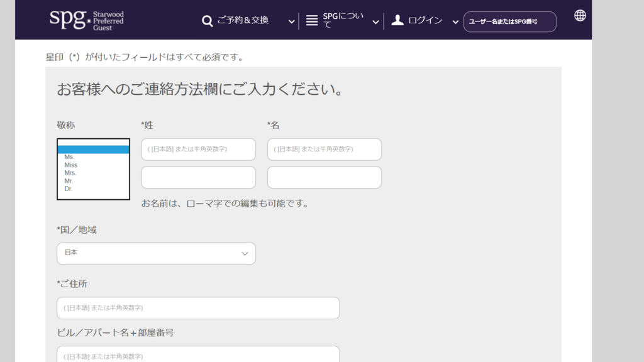
Task: Focus the username or SPG number field
Action: click(509, 22)
